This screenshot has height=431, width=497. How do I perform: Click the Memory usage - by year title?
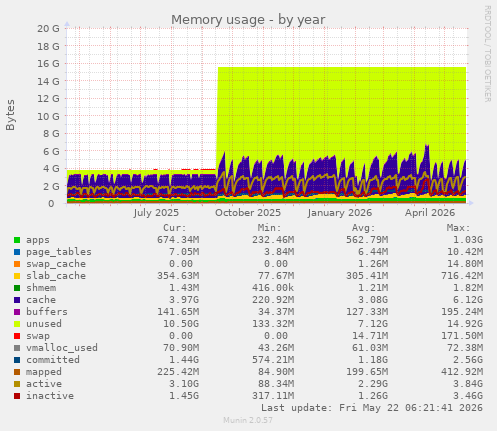click(x=248, y=20)
